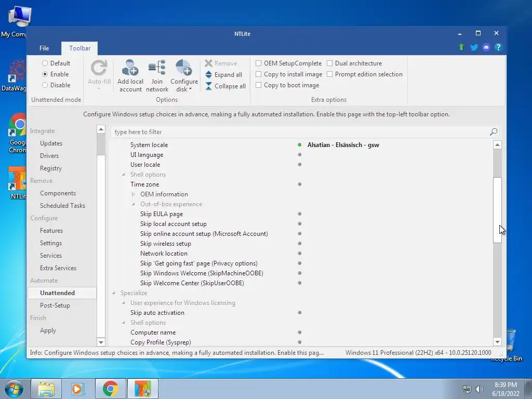The height and width of the screenshot is (399, 532).
Task: Open the Registry page
Action: 51,168
